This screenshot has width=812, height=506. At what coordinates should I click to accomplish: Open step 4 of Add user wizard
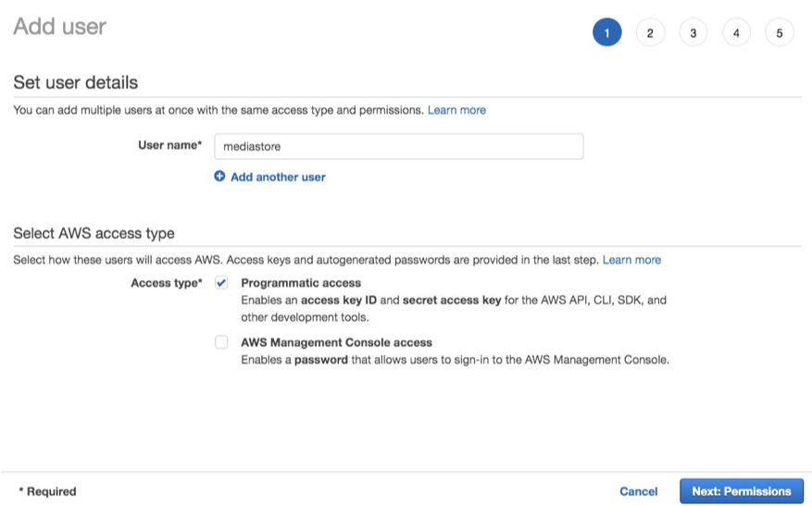click(736, 33)
